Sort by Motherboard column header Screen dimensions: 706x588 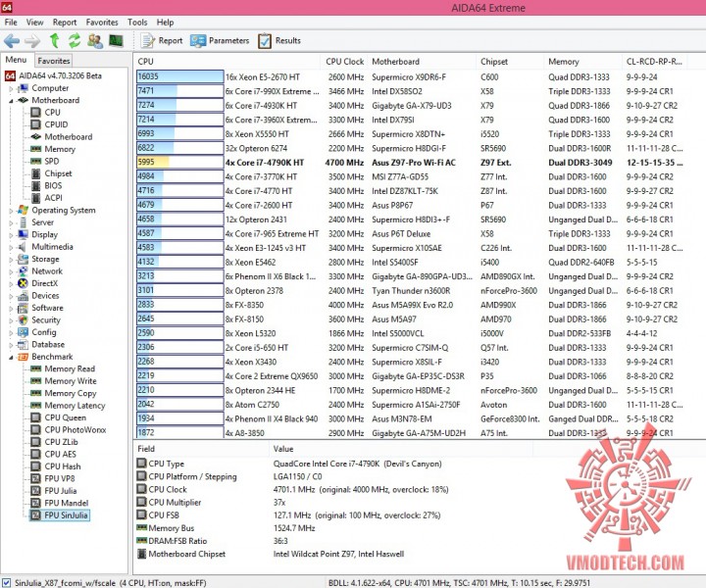395,62
